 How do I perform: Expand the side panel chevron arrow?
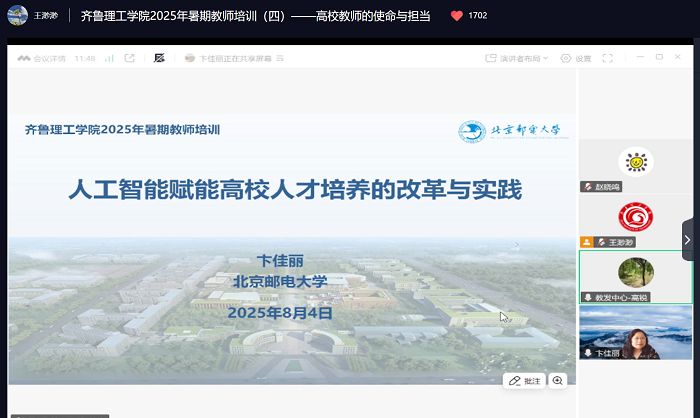click(x=688, y=239)
